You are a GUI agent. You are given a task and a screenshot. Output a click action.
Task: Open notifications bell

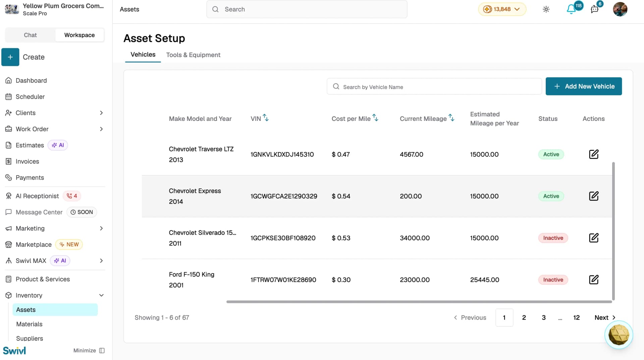point(571,9)
